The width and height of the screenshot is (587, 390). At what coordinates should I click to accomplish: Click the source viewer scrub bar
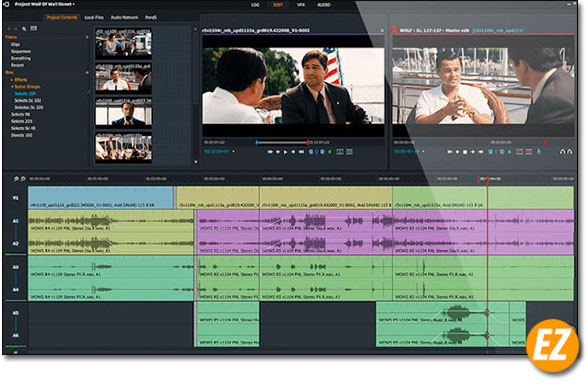point(282,143)
